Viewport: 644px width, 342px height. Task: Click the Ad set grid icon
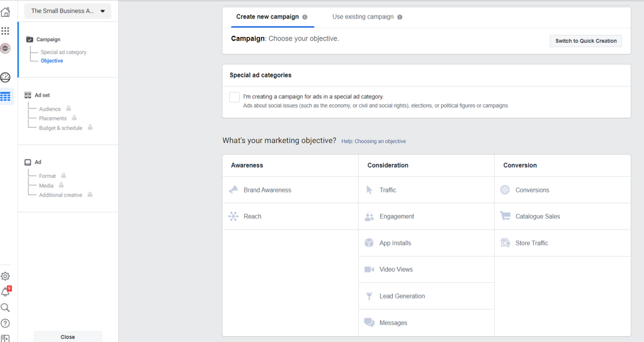click(28, 95)
